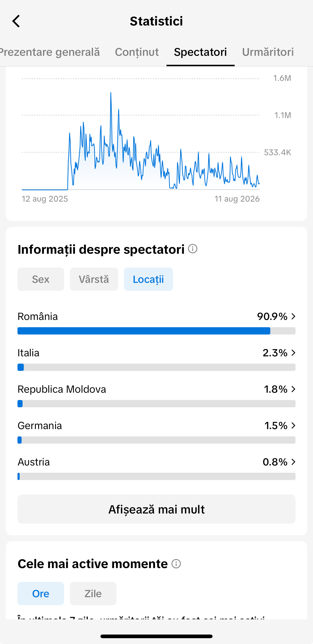Tap the Afișează mai mult button
The width and height of the screenshot is (313, 644).
point(156,509)
